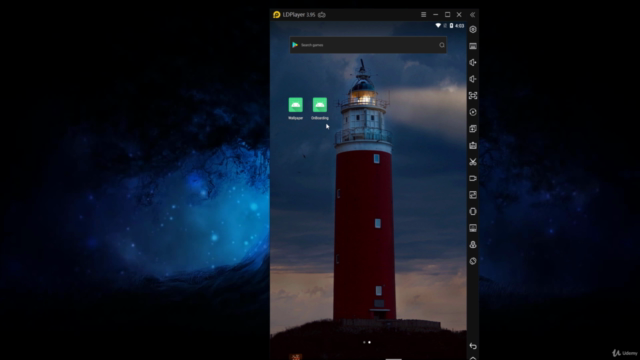Click the Google Play search games field
The width and height of the screenshot is (640, 360).
368,45
